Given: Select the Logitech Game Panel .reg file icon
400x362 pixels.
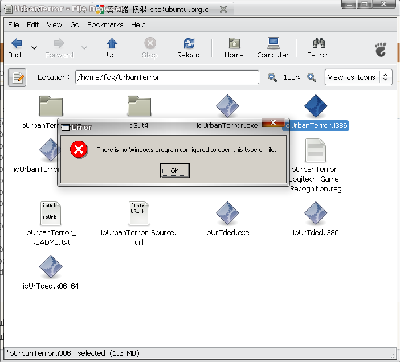Looking at the screenshot, I should [x=315, y=151].
